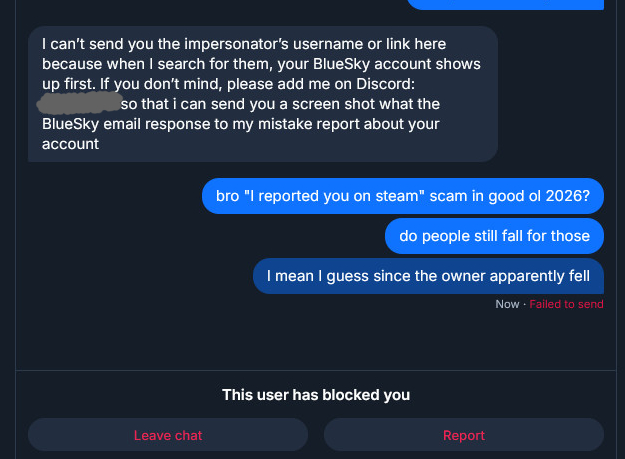Image resolution: width=625 pixels, height=459 pixels.
Task: Click the red "Failed to send" status
Action: pyautogui.click(x=566, y=304)
